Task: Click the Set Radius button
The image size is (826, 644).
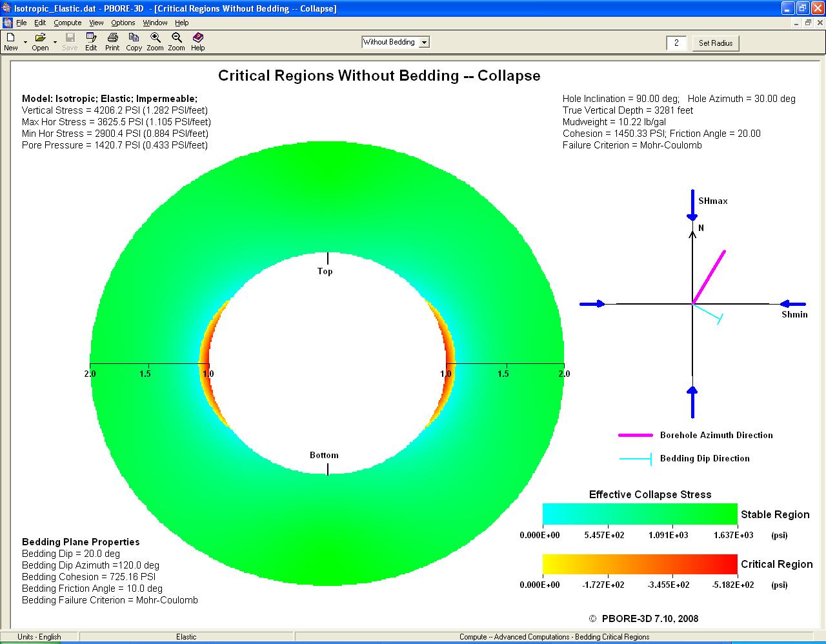Action: 716,43
